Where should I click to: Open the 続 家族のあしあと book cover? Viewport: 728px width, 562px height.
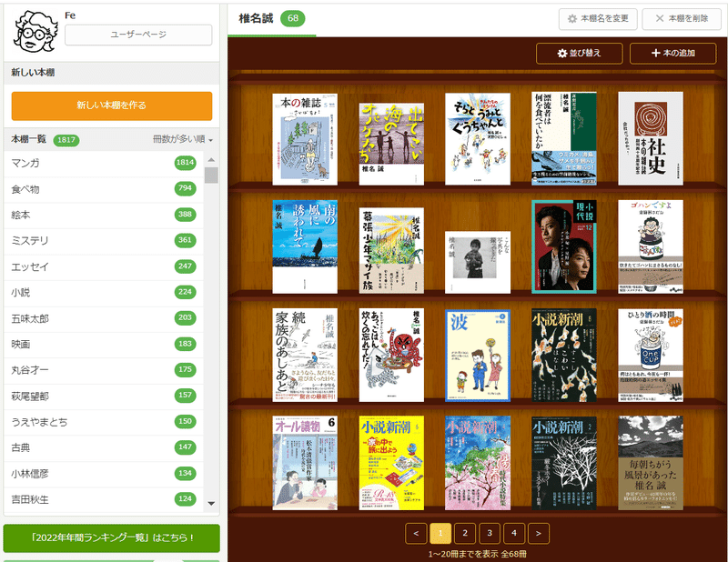(305, 355)
